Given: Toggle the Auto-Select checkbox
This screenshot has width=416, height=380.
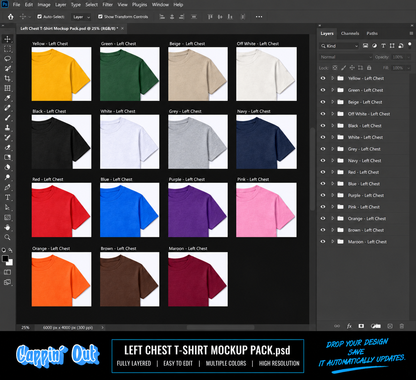Looking at the screenshot, I should tap(39, 16).
